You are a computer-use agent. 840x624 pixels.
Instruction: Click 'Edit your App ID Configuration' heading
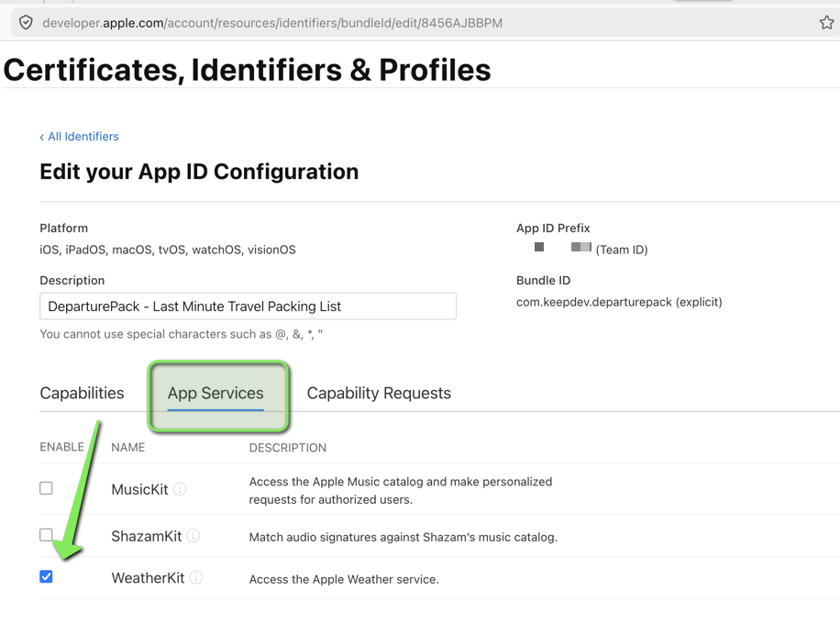click(199, 172)
